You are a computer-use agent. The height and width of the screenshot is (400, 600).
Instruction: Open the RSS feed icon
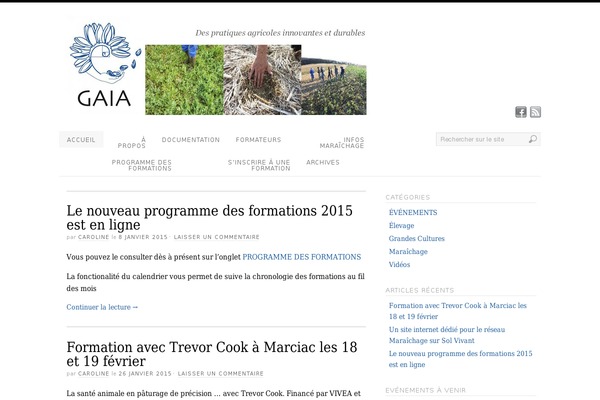tap(535, 112)
